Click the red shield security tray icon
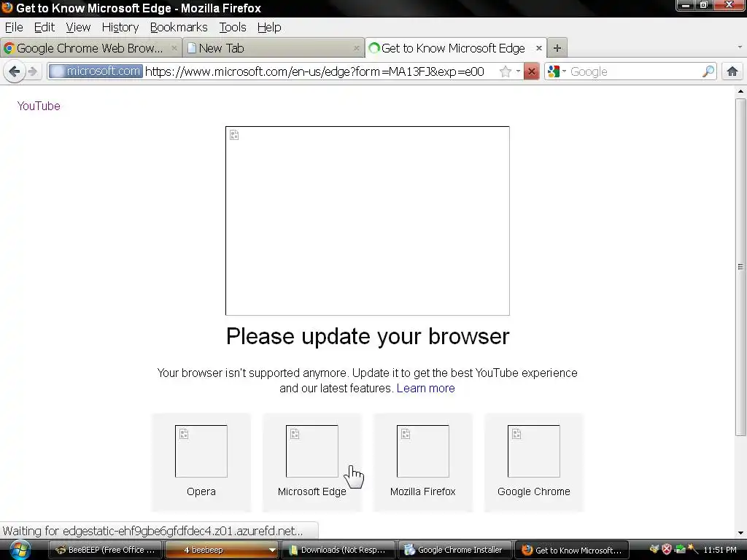747x560 pixels. [667, 550]
